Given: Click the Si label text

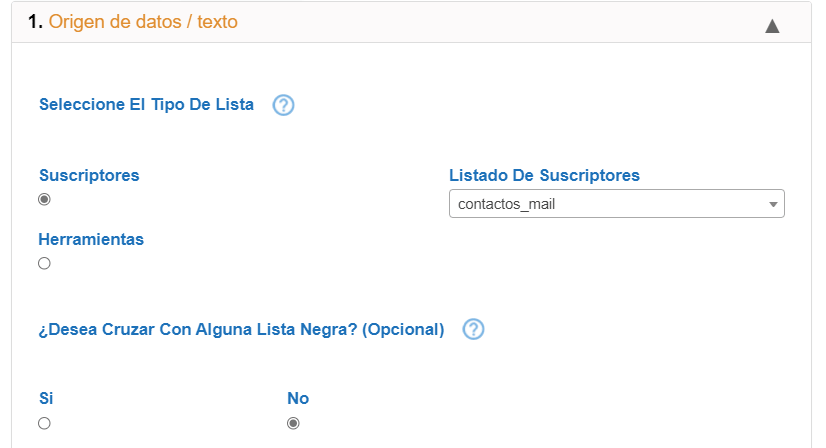Looking at the screenshot, I should [x=46, y=398].
